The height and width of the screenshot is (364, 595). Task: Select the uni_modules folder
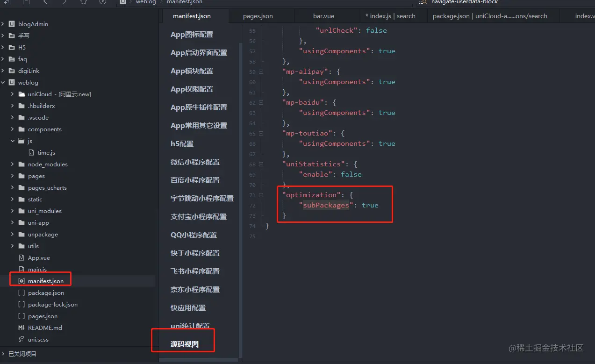[x=45, y=211]
